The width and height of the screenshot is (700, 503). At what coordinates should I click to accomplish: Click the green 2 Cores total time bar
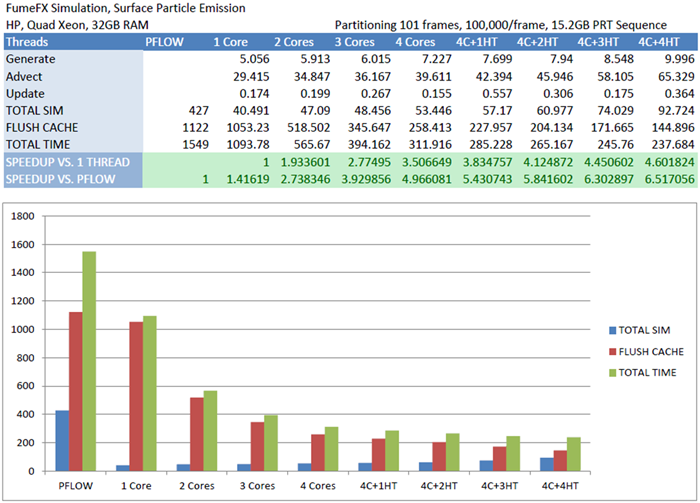[x=210, y=431]
